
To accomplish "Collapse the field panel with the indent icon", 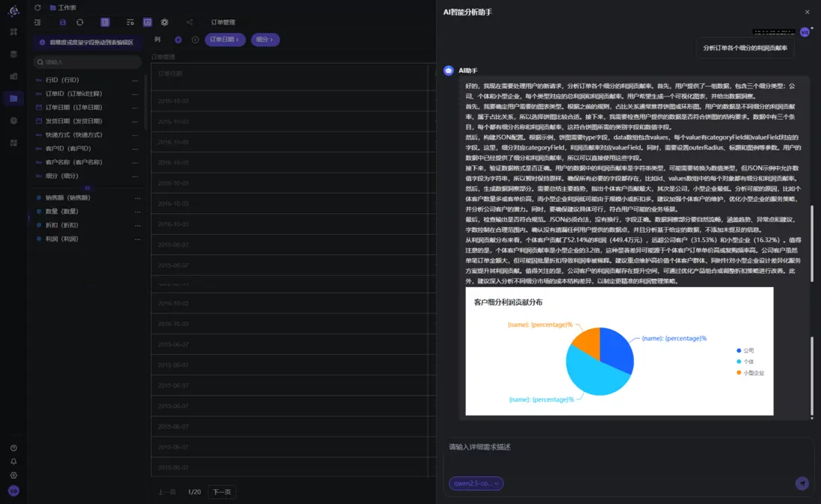I will point(37,22).
